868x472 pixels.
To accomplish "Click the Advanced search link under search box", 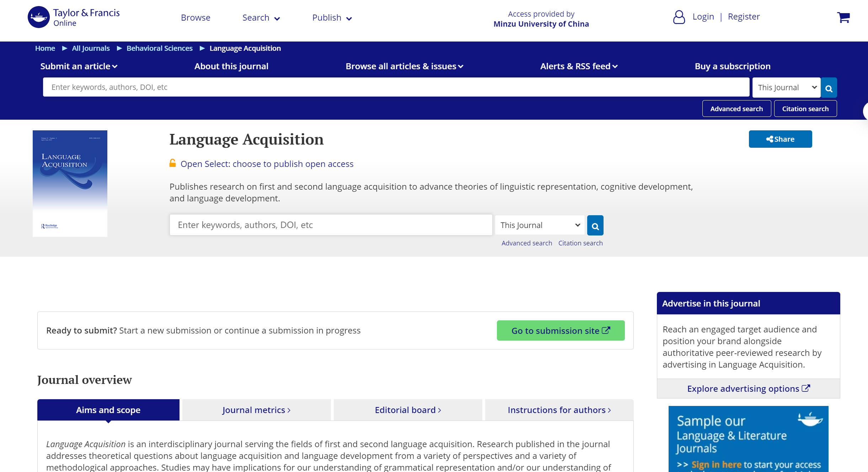I will point(527,243).
